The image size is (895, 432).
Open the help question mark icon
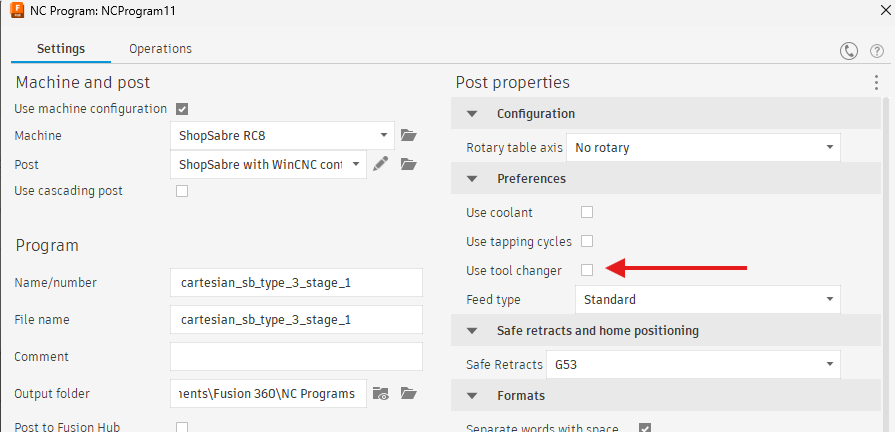click(x=876, y=51)
